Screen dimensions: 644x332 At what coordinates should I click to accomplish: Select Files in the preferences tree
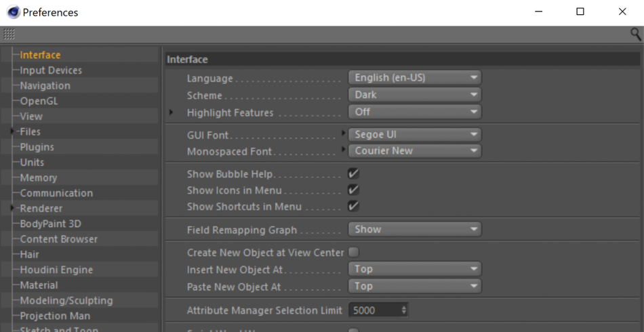coord(30,131)
